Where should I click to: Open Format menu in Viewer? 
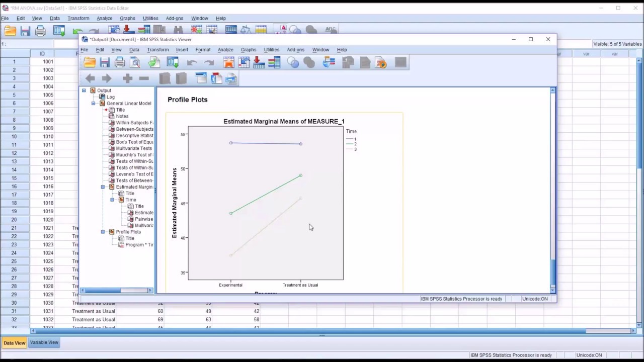203,50
